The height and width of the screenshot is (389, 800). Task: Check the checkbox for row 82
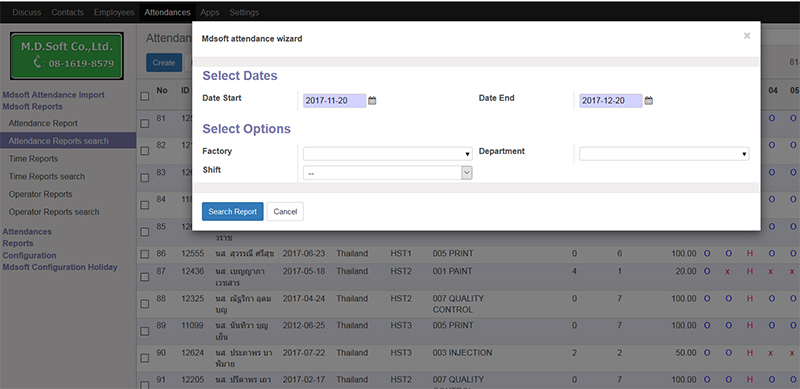click(145, 151)
